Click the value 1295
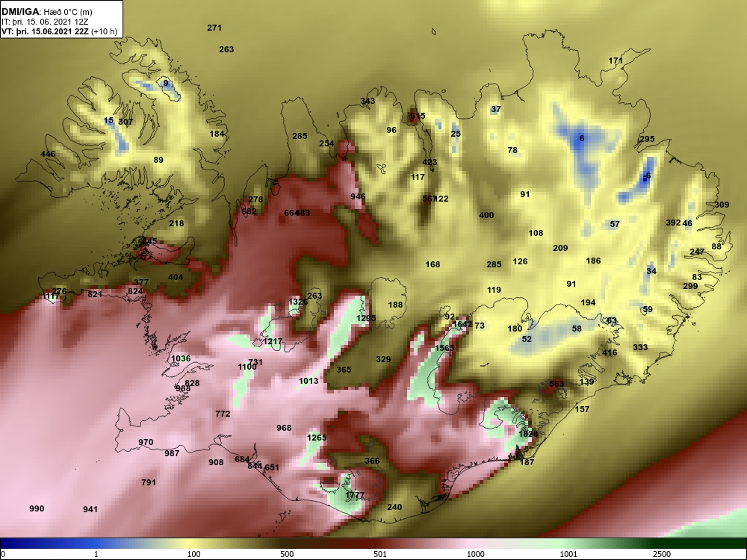The width and height of the screenshot is (747, 560). [366, 318]
